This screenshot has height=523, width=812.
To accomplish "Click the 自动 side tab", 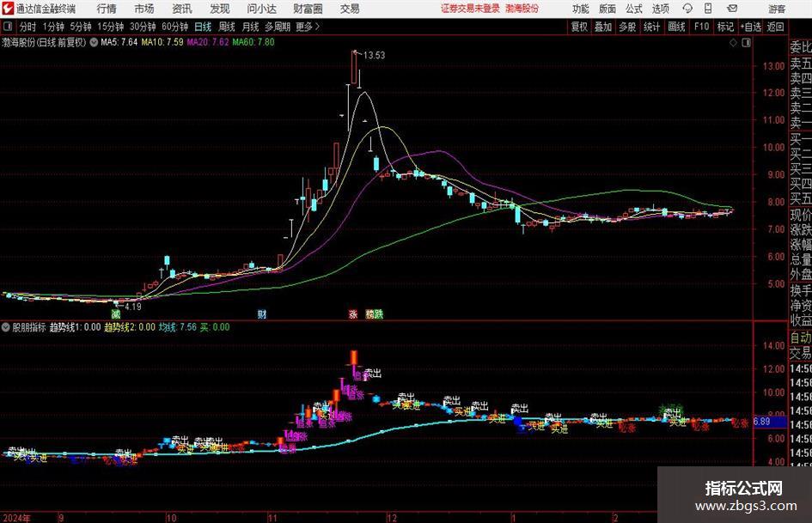I will click(x=801, y=338).
